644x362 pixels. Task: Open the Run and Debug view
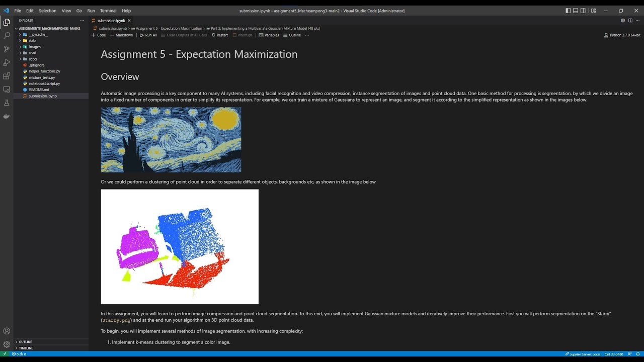(7, 63)
